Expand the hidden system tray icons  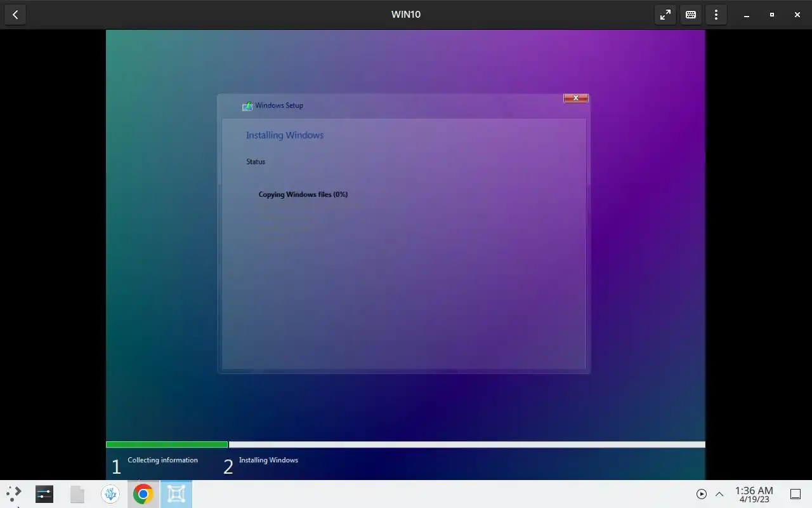pos(719,494)
